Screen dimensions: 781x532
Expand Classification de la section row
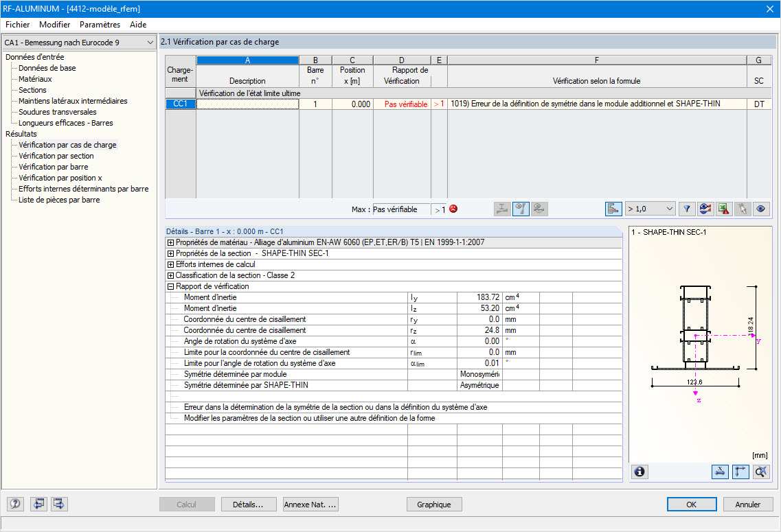coord(171,275)
